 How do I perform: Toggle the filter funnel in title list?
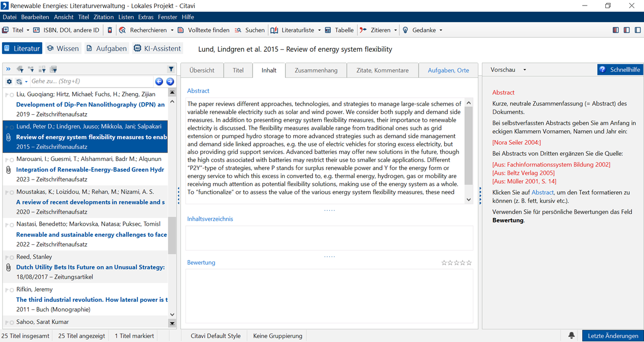click(x=171, y=69)
